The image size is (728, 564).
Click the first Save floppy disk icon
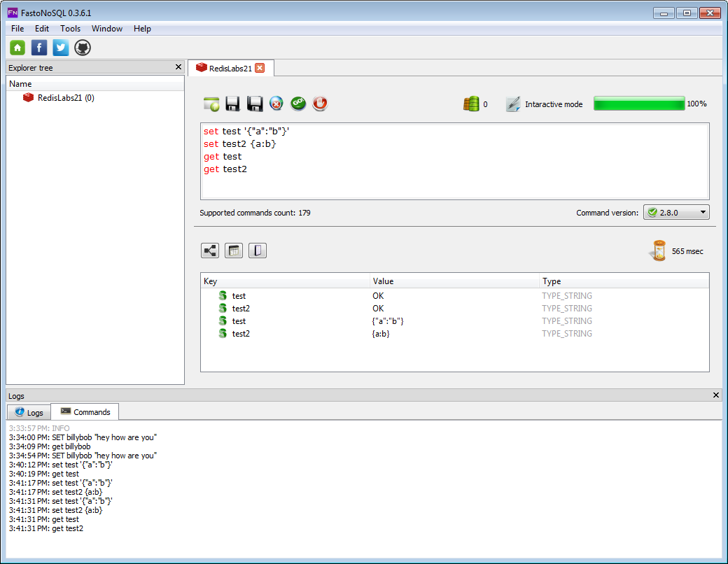[x=232, y=104]
